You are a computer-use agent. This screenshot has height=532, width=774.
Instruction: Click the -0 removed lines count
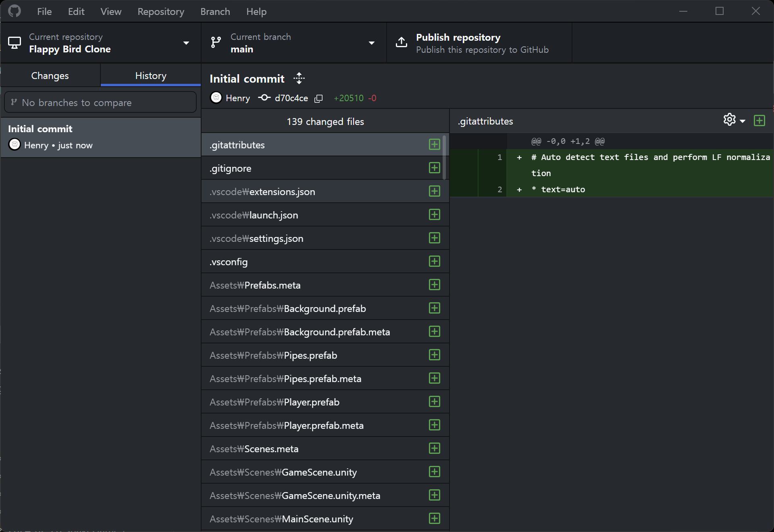coord(372,98)
